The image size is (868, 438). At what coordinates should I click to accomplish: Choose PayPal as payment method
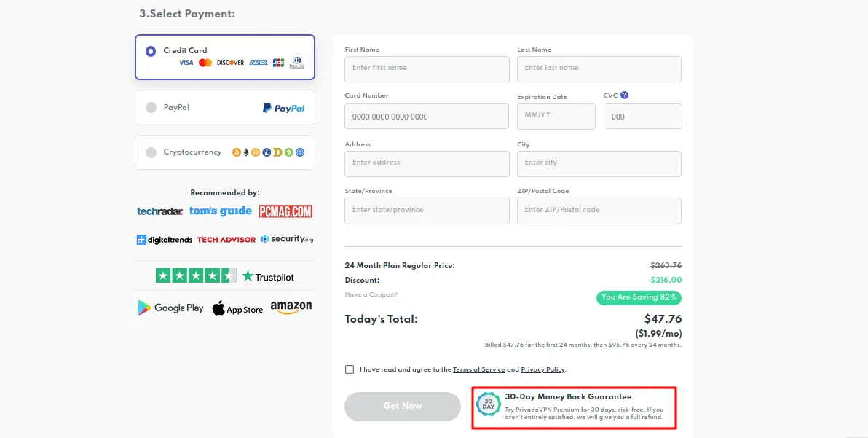[151, 108]
